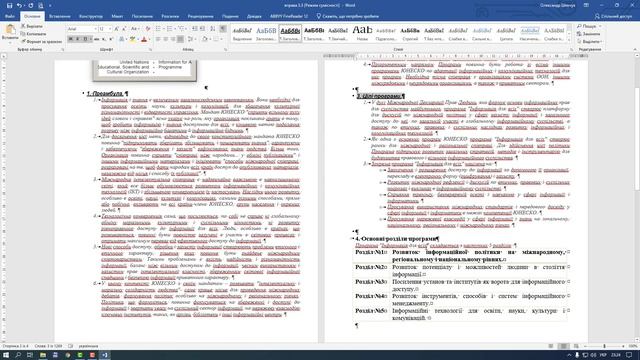Increase font size with grow font icon
Viewport: 640px width, 360px height.
(116, 29)
